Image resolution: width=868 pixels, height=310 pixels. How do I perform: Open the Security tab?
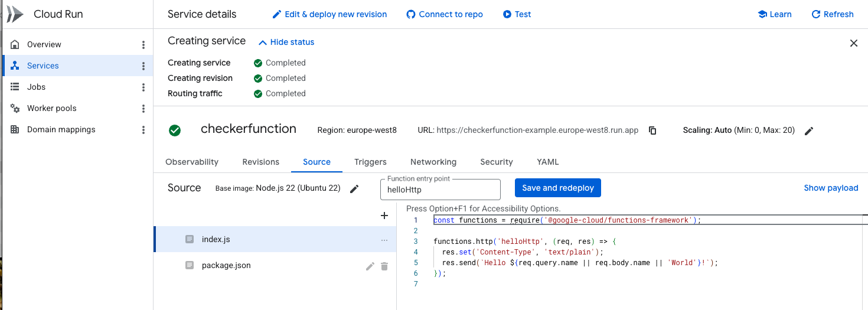tap(497, 162)
